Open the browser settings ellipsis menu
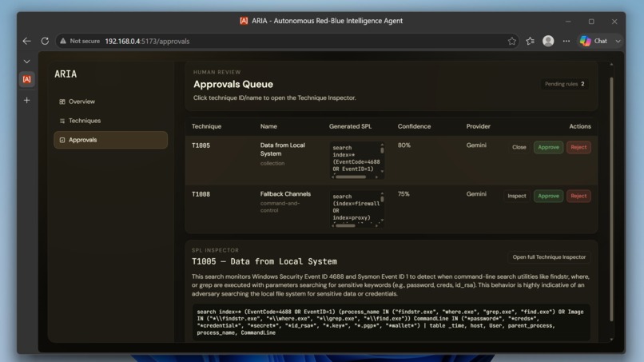Viewport: 644px width, 362px height. (566, 41)
